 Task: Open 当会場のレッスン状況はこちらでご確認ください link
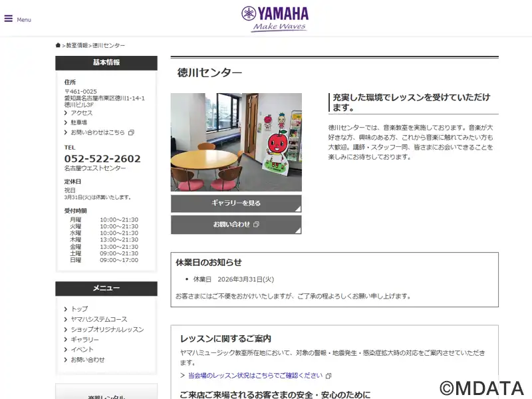point(255,376)
